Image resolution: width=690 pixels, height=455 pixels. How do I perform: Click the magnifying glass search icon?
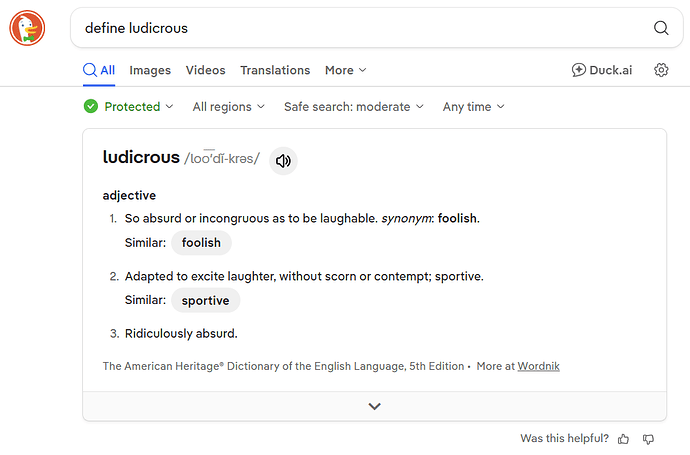click(661, 28)
